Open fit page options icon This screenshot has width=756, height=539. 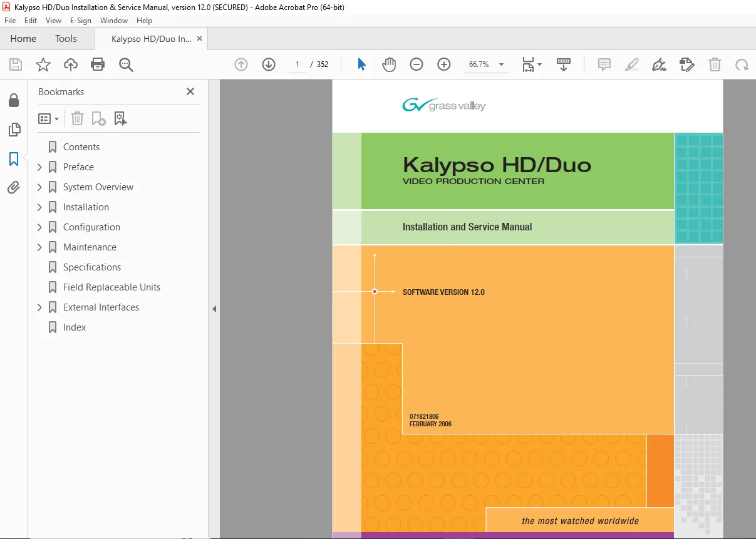click(532, 64)
